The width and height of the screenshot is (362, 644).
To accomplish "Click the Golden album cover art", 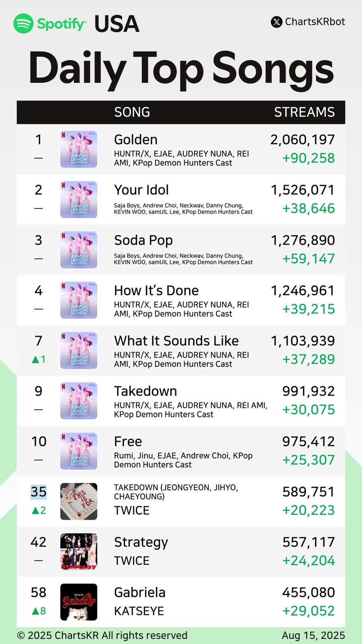I will (x=79, y=149).
